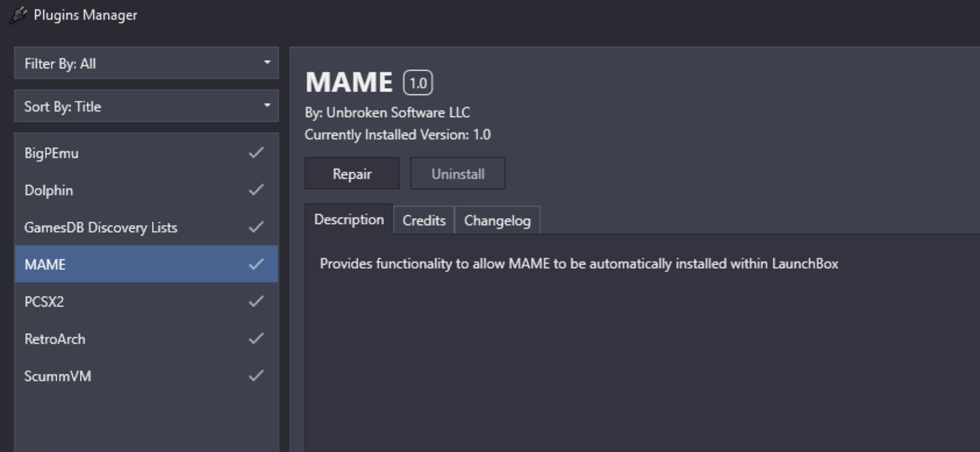Select the RetroArch plugin
The width and height of the screenshot is (980, 452).
[x=146, y=339]
